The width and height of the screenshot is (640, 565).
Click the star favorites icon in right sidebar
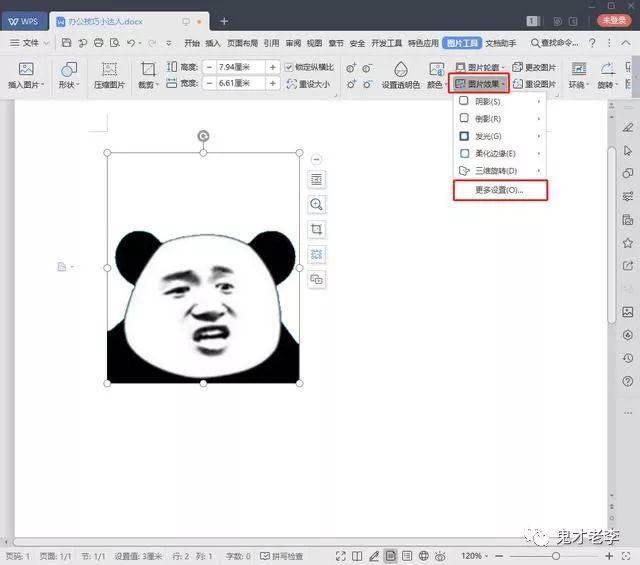point(627,243)
